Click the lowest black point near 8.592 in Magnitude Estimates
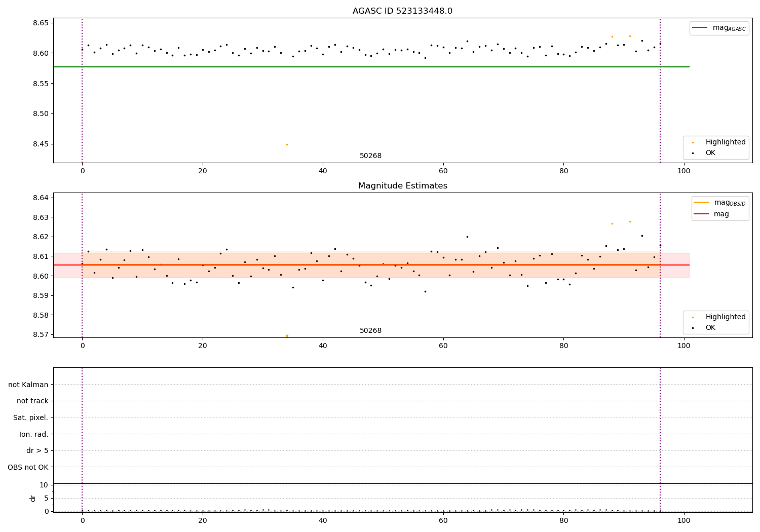This screenshot has width=760, height=532. pos(425,291)
